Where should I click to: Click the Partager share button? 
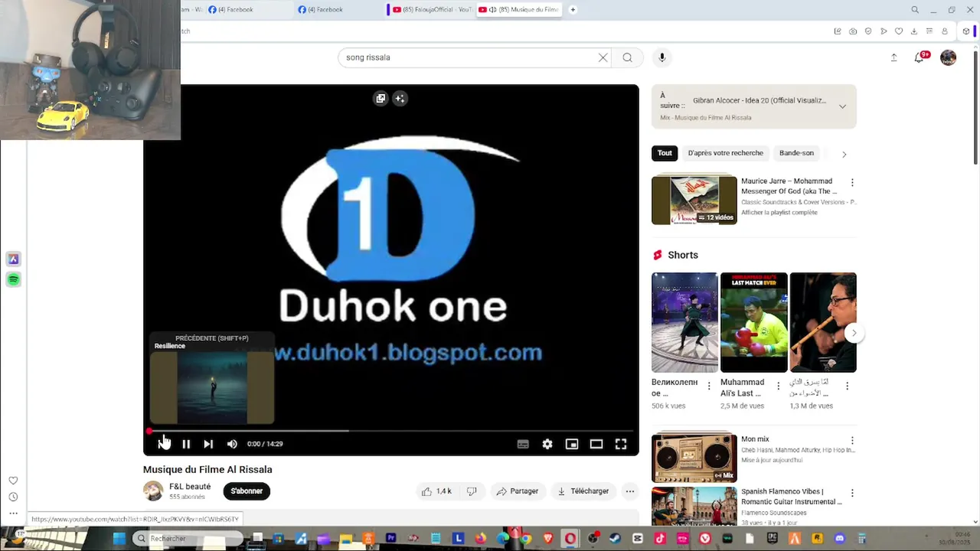coord(517,491)
